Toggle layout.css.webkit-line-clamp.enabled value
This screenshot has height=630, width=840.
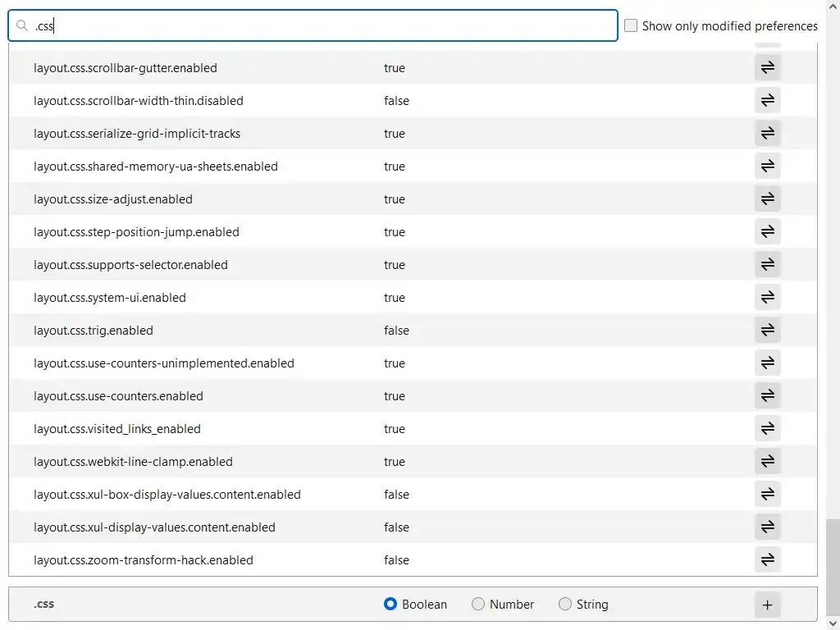click(x=768, y=461)
